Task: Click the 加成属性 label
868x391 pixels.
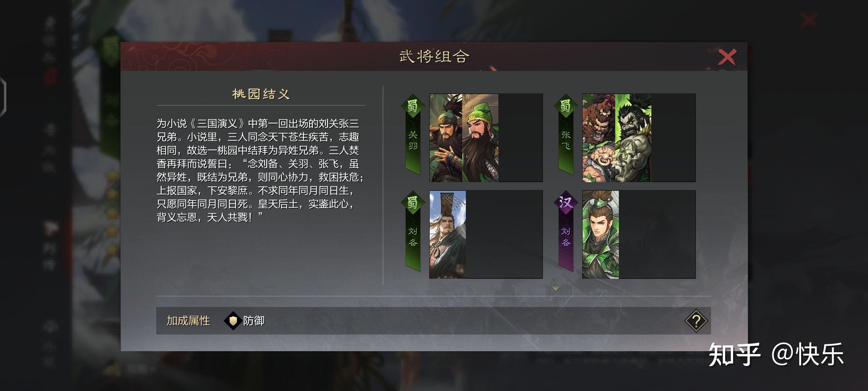Action: (x=188, y=321)
